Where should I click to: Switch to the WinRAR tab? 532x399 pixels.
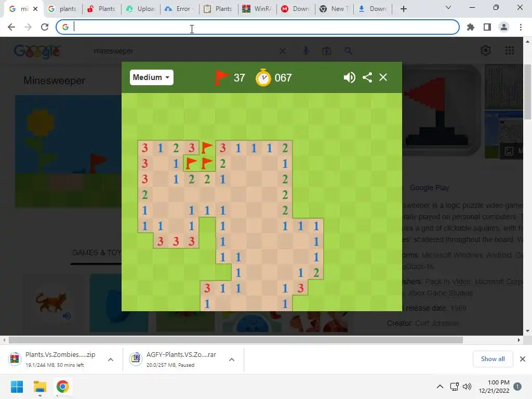pyautogui.click(x=257, y=9)
